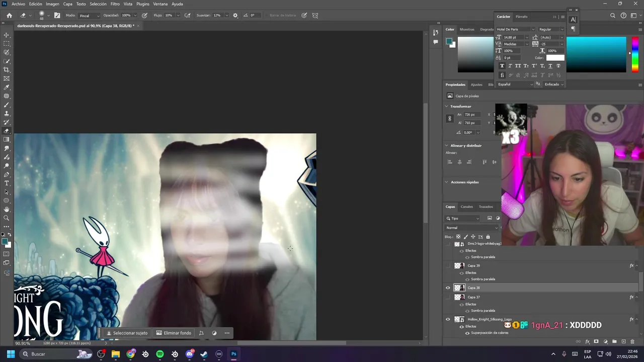The width and height of the screenshot is (644, 362).
Task: Select the Eraser tool
Action: click(x=7, y=131)
